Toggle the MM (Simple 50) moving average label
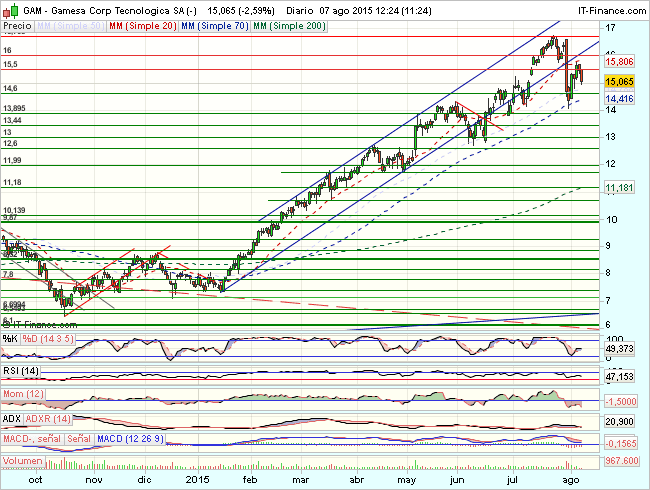 click(70, 26)
